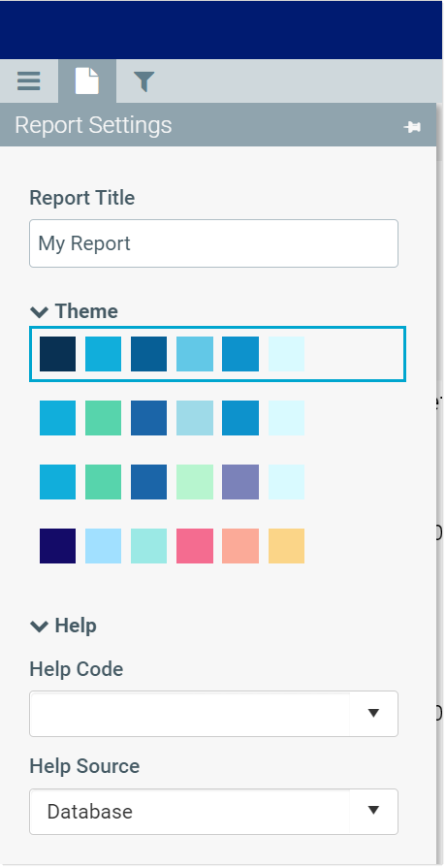
Task: Select the first all-blue theme row
Action: coord(217,354)
